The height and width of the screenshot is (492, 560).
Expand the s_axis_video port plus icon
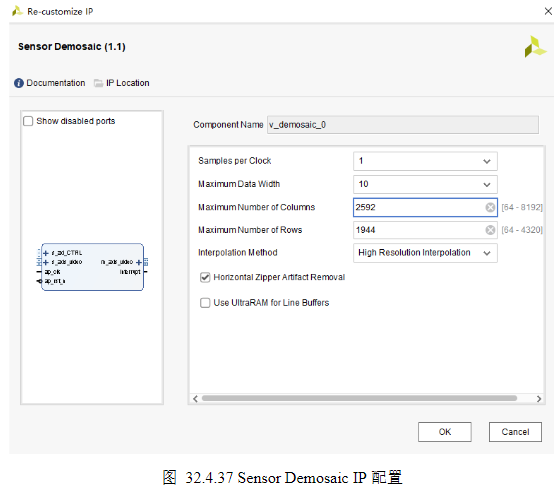[x=46, y=262]
